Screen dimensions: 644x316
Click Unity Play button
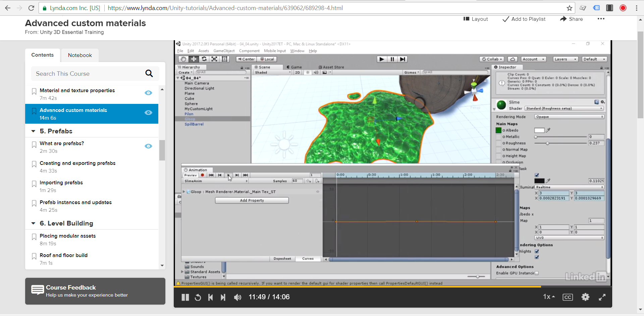coord(382,59)
